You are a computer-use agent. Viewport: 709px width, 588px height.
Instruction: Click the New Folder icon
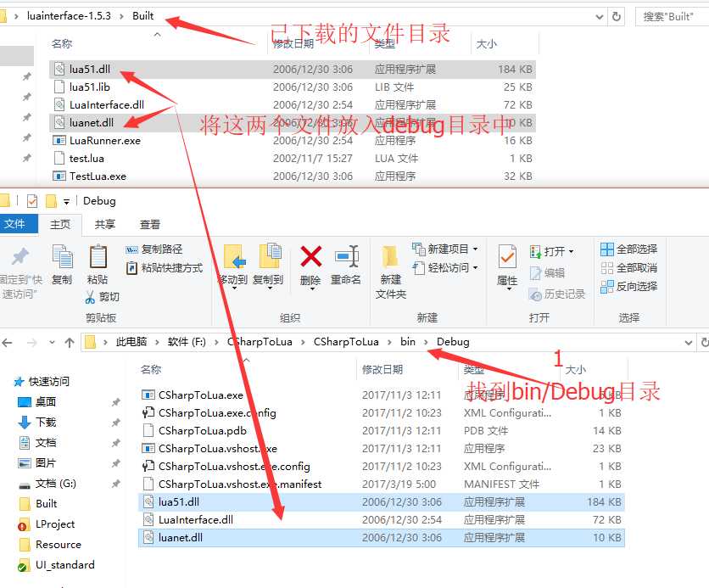pos(390,257)
